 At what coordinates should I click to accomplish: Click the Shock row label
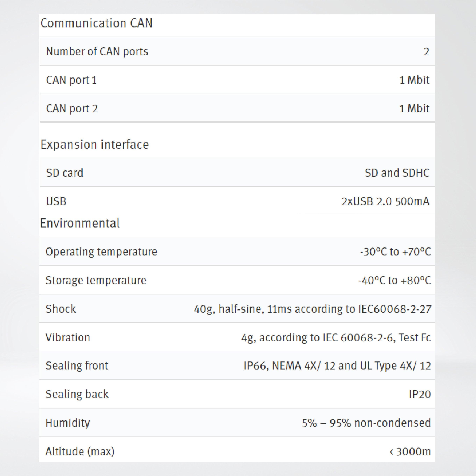(x=61, y=309)
